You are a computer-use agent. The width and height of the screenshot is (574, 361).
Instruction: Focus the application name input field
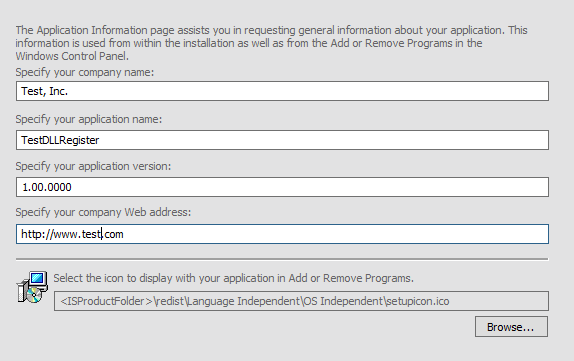click(x=282, y=140)
